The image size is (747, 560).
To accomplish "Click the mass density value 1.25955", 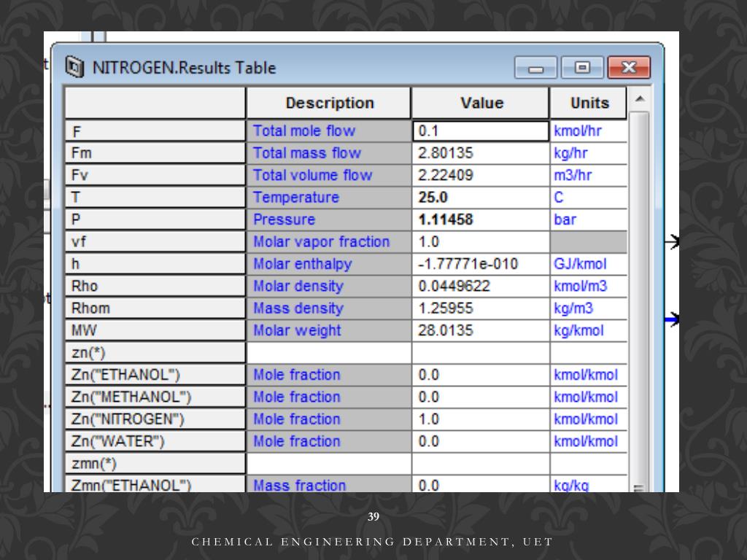I will click(481, 308).
